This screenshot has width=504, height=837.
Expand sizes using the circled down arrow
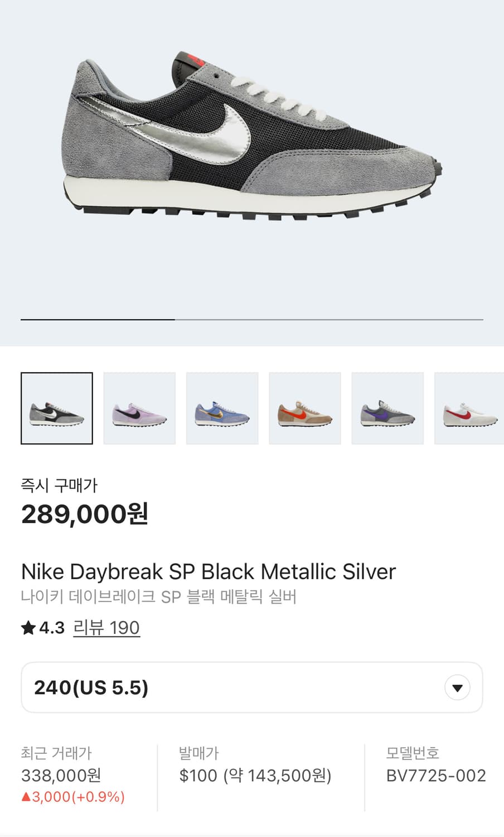pyautogui.click(x=457, y=688)
